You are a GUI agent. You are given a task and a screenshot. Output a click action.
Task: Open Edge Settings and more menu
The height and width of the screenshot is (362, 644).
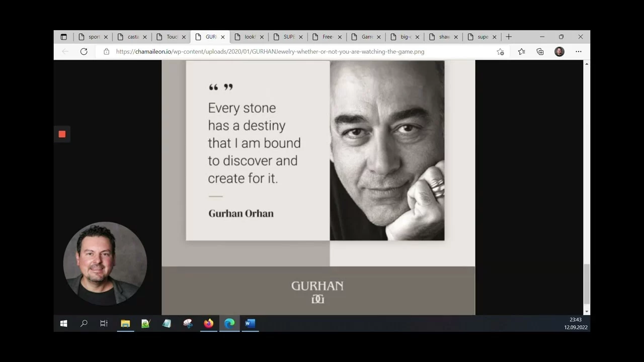pos(579,51)
